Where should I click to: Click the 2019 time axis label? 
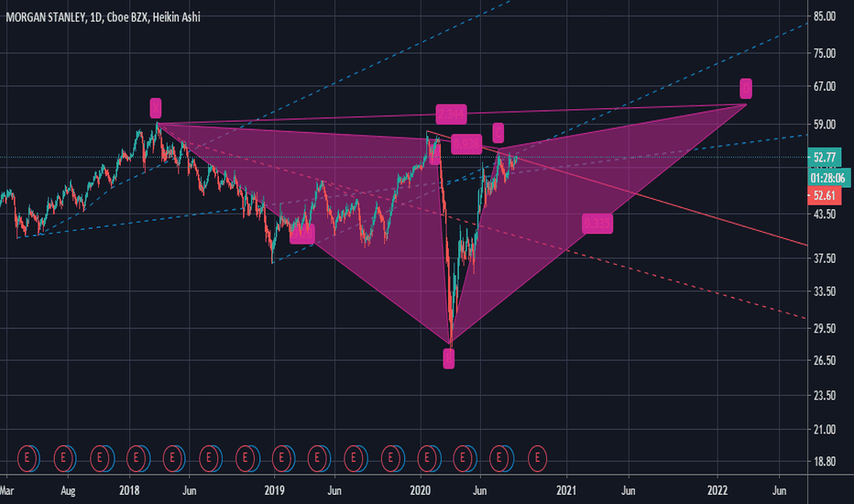pos(275,490)
